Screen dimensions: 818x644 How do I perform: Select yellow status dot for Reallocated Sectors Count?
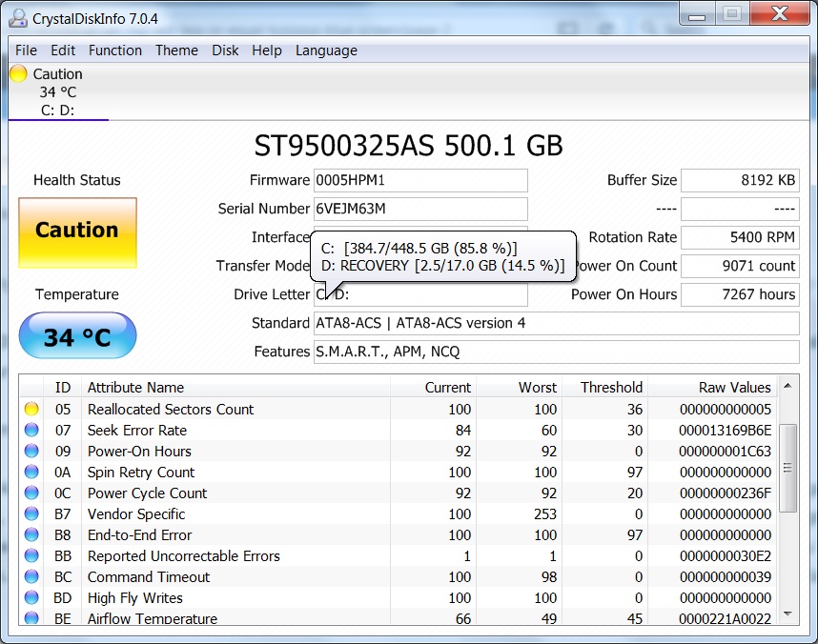coord(31,409)
